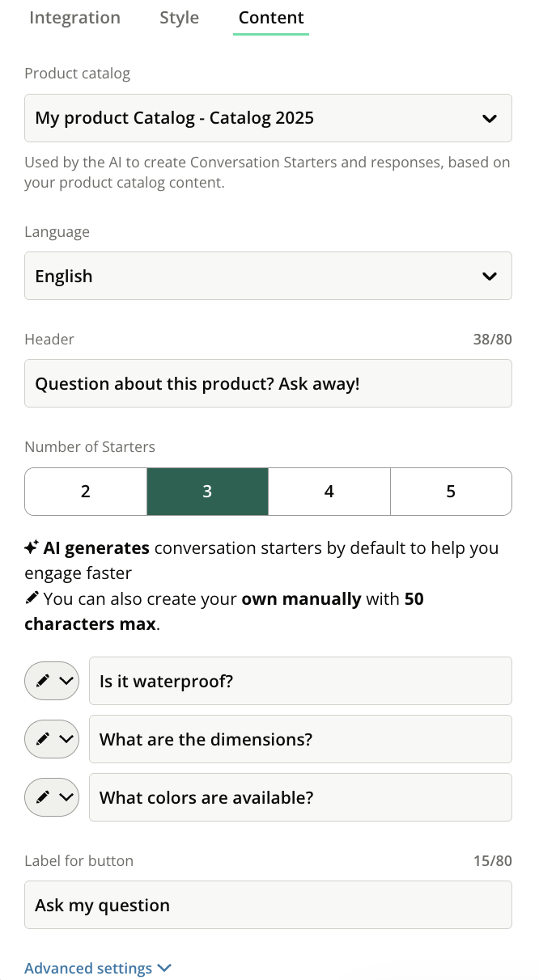Image resolution: width=539 pixels, height=980 pixels.
Task: Click the Header text field
Action: click(x=268, y=383)
